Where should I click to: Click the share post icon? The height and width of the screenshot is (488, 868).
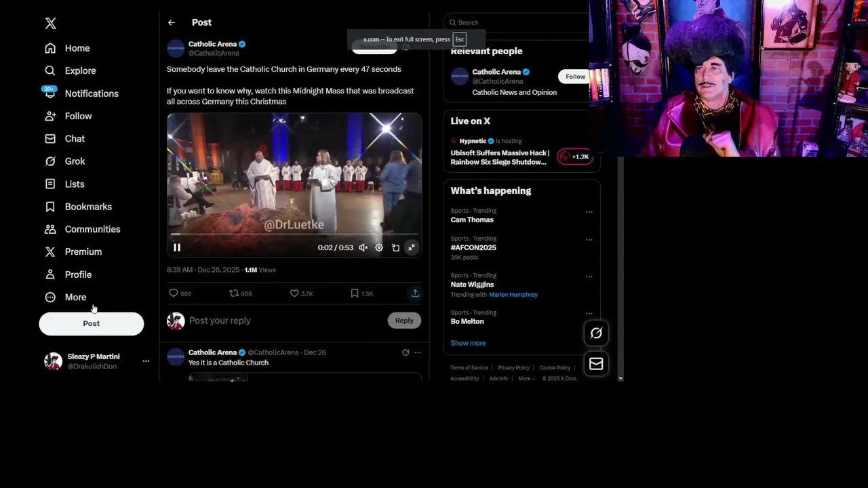[x=415, y=293]
